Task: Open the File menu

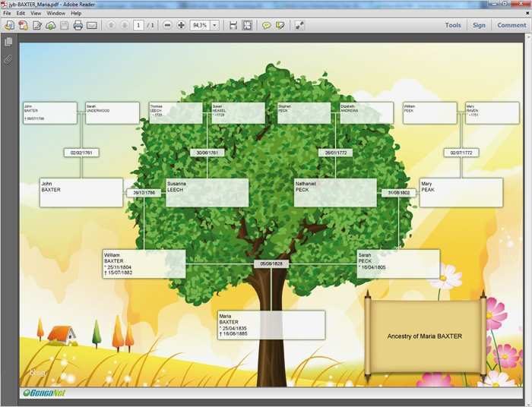Action: pos(7,13)
